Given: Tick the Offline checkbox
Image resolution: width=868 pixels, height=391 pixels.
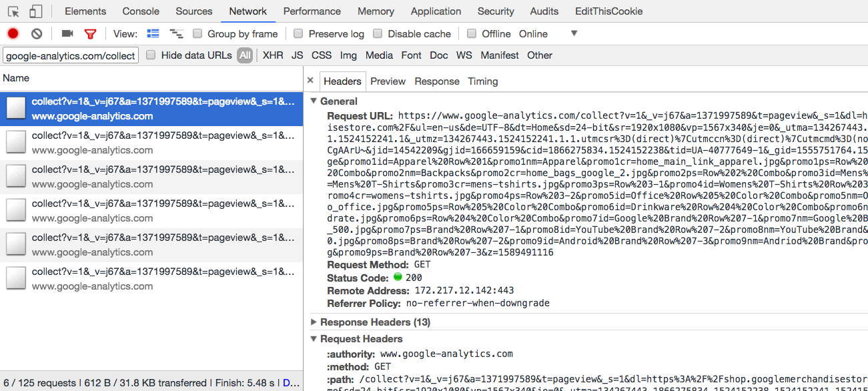Looking at the screenshot, I should [472, 33].
